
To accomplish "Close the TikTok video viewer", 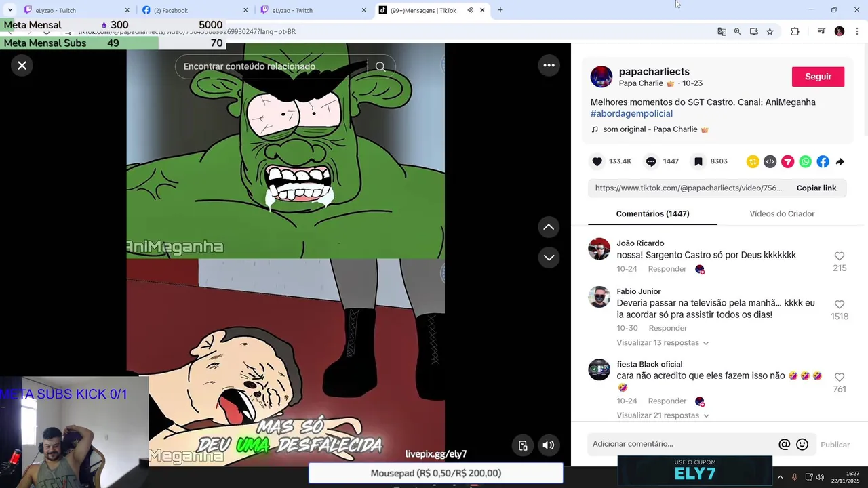I will tap(22, 65).
